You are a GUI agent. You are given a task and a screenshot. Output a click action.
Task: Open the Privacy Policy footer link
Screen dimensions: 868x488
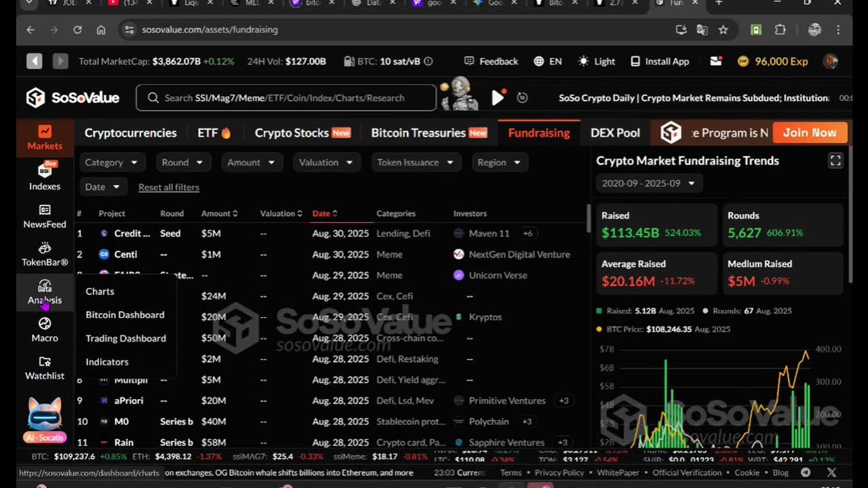click(559, 472)
